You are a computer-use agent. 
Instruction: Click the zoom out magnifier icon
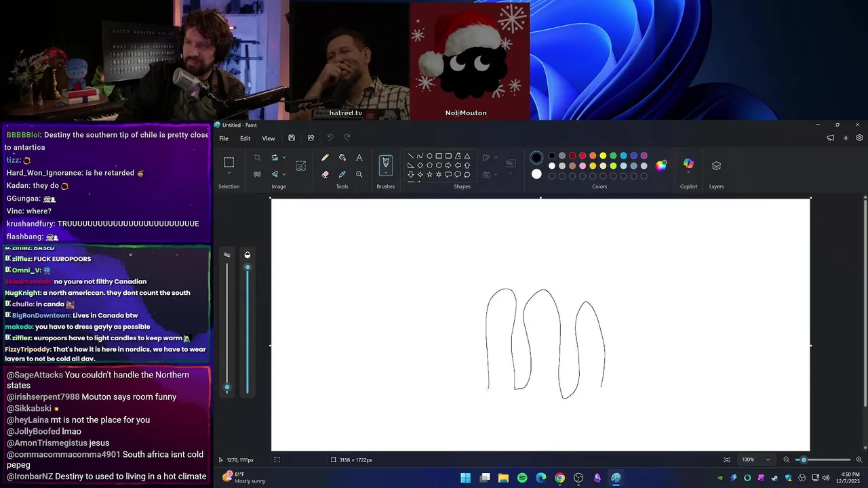coord(787,460)
